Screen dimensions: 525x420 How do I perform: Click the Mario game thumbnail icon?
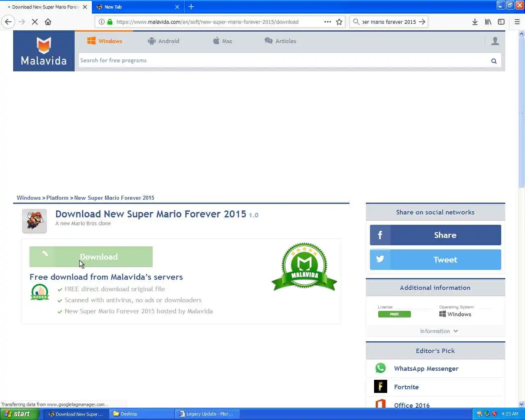(x=34, y=221)
